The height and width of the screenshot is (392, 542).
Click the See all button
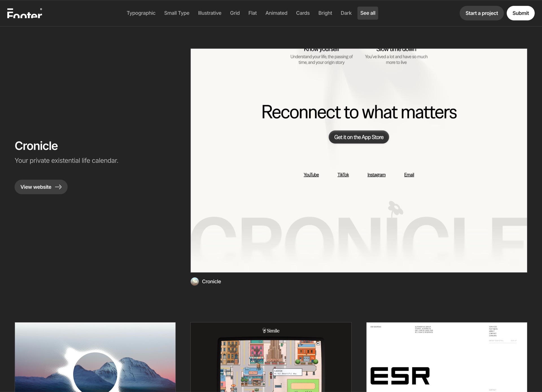pyautogui.click(x=368, y=13)
